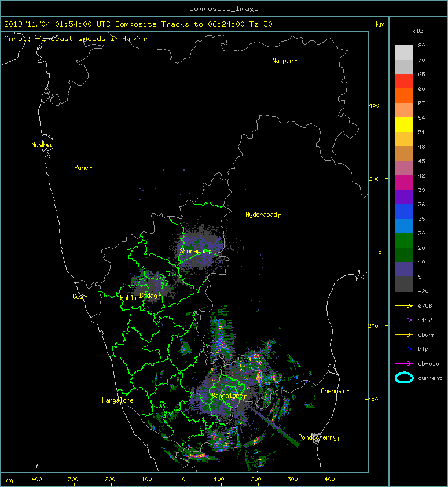The image size is (448, 487).
Task: Click the yellow 67CB arrow in the legend
Action: click(x=404, y=305)
